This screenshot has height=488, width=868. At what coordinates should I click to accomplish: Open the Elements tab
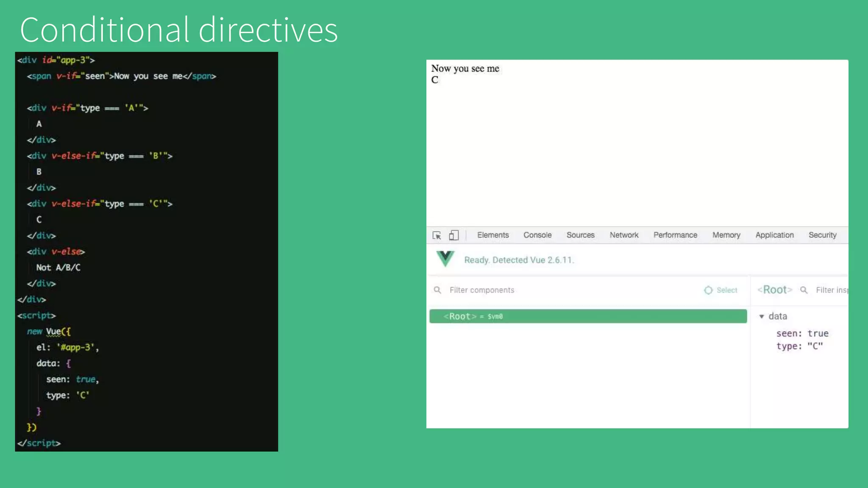(x=493, y=235)
